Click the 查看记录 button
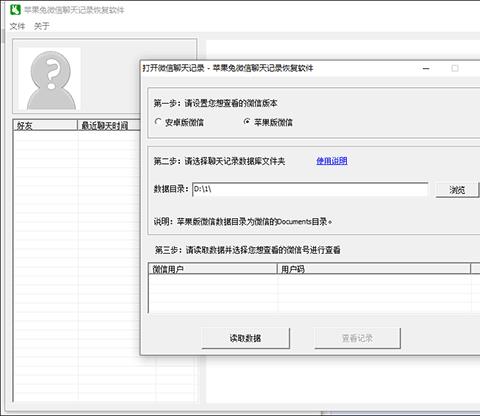 coord(357,338)
